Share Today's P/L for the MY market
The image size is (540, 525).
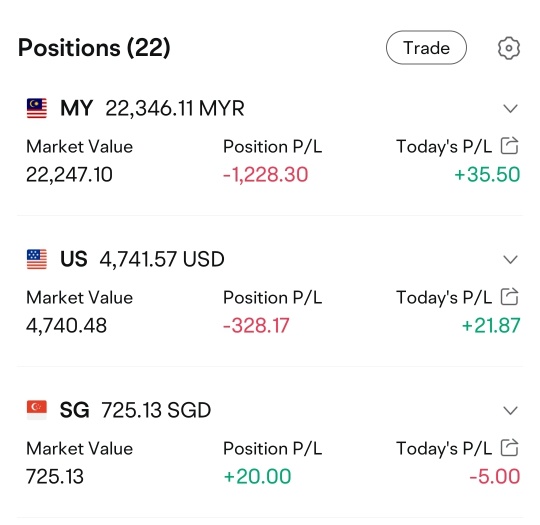(x=509, y=146)
